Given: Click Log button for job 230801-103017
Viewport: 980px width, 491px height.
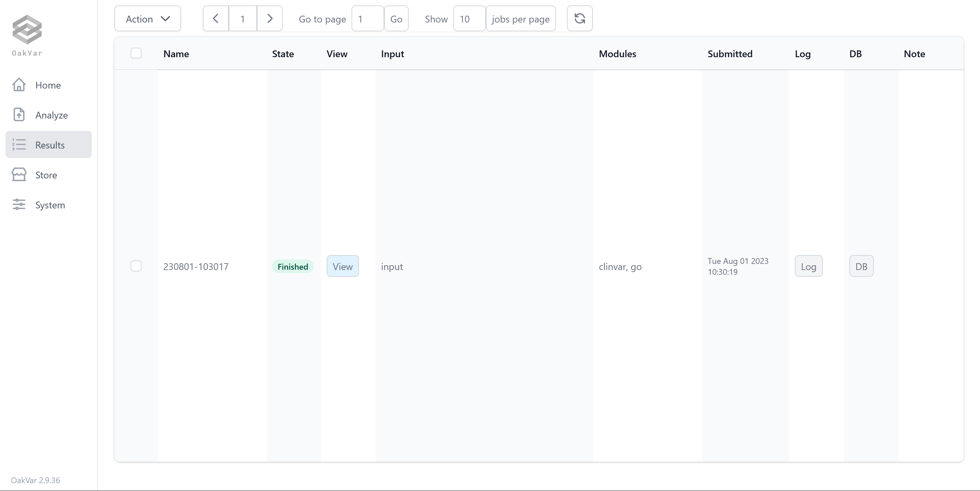Looking at the screenshot, I should pos(808,266).
